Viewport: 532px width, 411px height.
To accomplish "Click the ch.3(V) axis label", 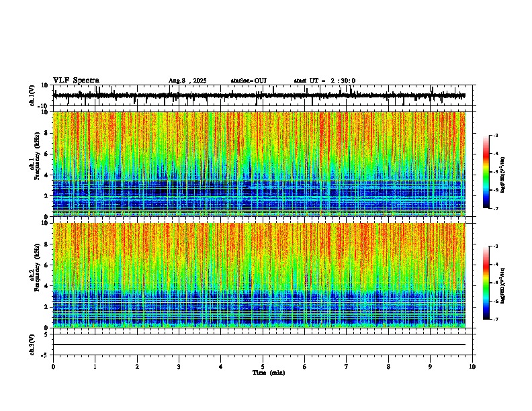I will [x=32, y=345].
